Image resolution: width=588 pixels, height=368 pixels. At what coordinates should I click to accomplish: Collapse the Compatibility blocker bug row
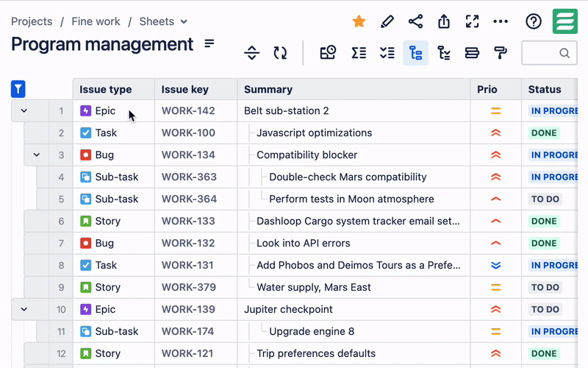[x=36, y=155]
